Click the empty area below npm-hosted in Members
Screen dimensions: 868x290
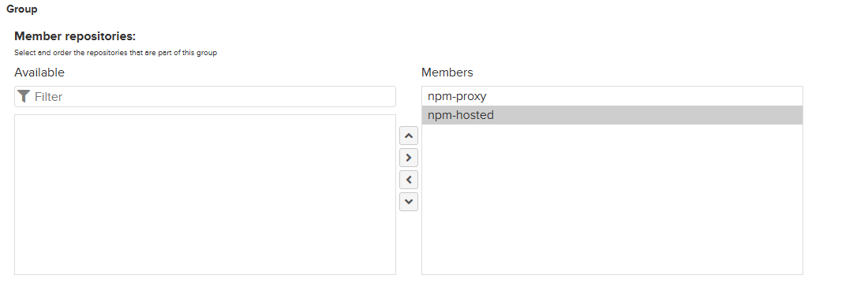612,199
